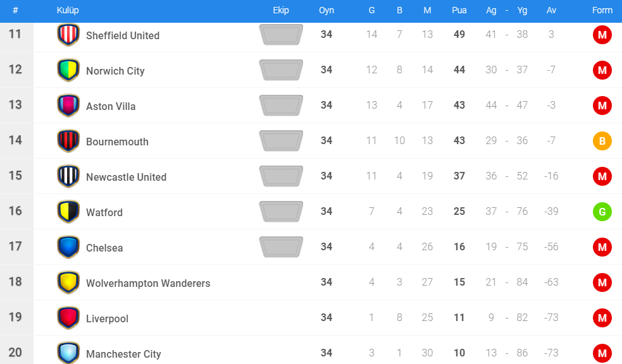Click Sheffield United's red M form badge
Image resolution: width=622 pixels, height=364 pixels.
coord(602,35)
